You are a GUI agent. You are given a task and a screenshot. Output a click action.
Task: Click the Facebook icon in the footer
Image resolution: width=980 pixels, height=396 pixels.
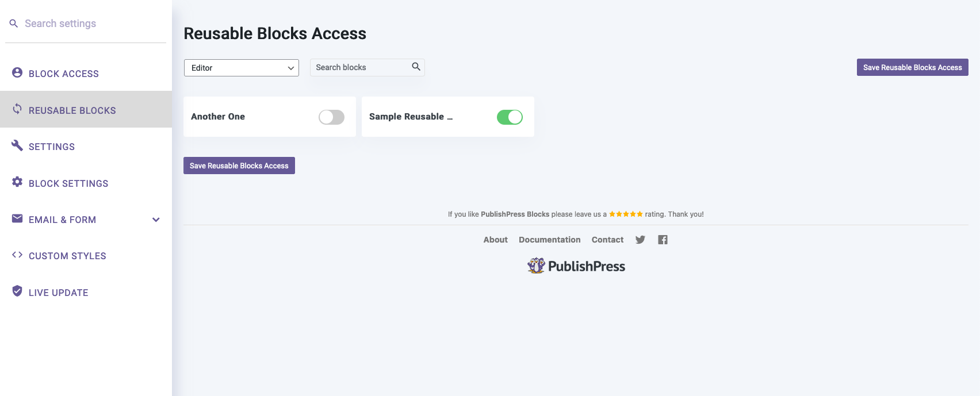pyautogui.click(x=662, y=240)
